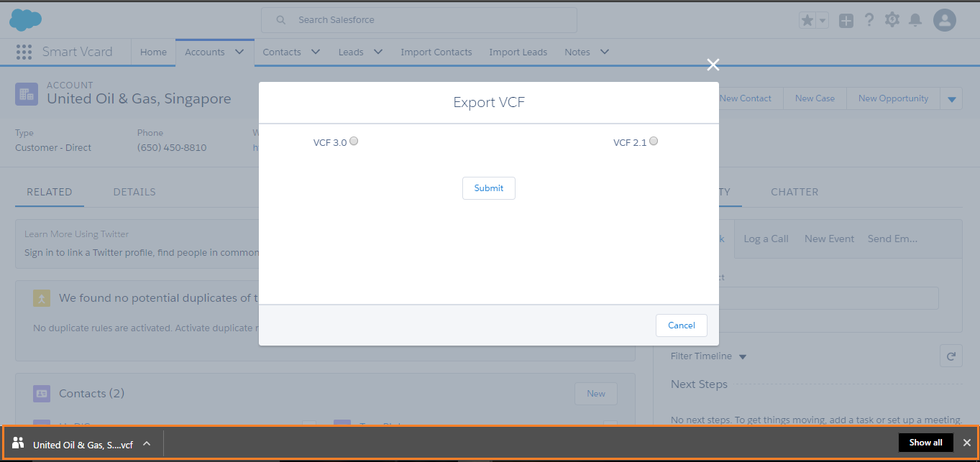Switch to the Chatter tab
980x462 pixels.
[794, 192]
